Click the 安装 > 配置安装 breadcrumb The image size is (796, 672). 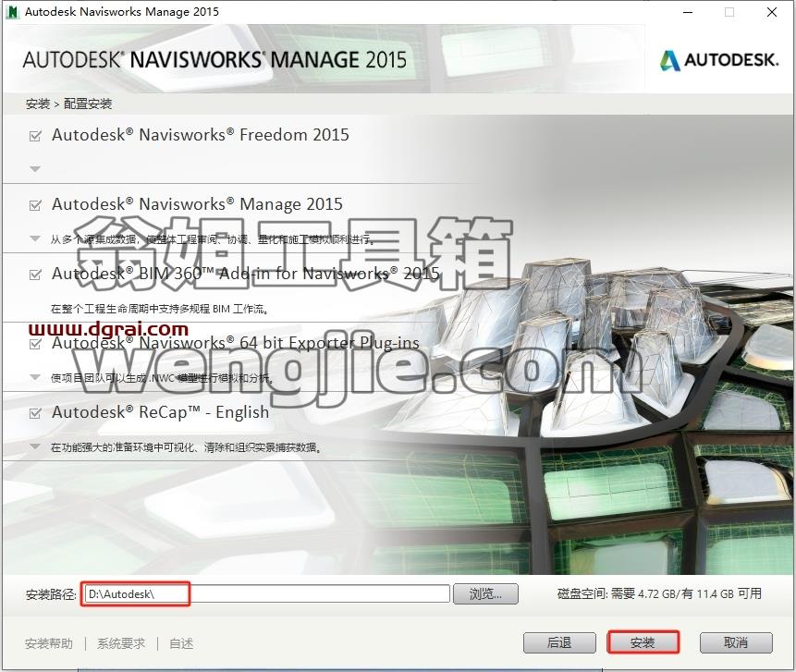(68, 104)
